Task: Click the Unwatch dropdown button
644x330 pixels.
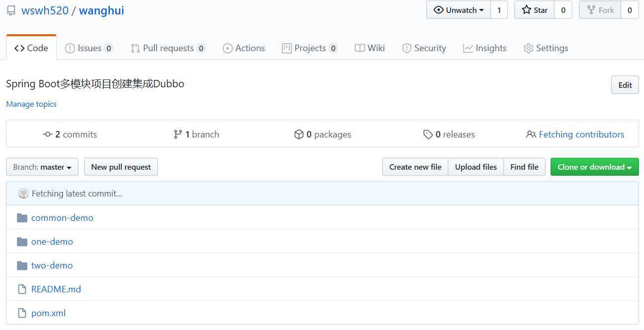Action: click(x=459, y=10)
